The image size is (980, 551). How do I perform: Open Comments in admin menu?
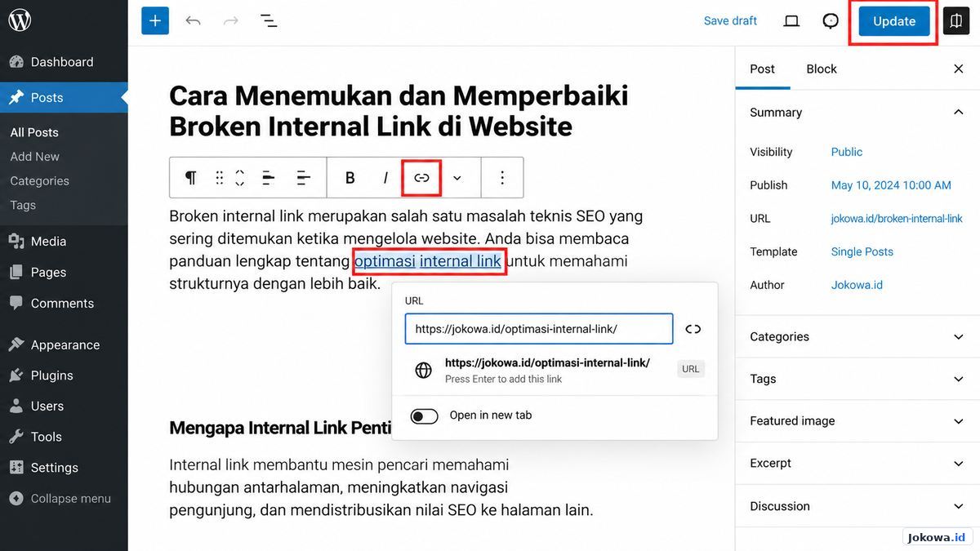coord(64,303)
